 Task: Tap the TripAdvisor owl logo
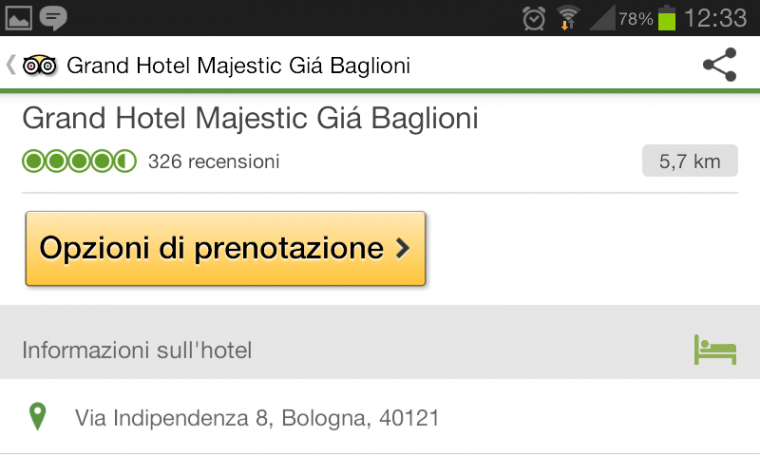[x=40, y=65]
